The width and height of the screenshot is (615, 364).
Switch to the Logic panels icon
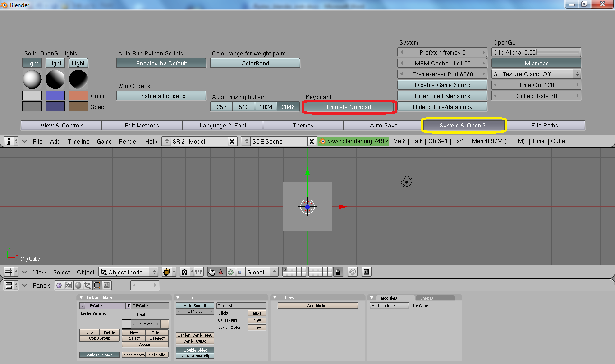pyautogui.click(x=59, y=285)
